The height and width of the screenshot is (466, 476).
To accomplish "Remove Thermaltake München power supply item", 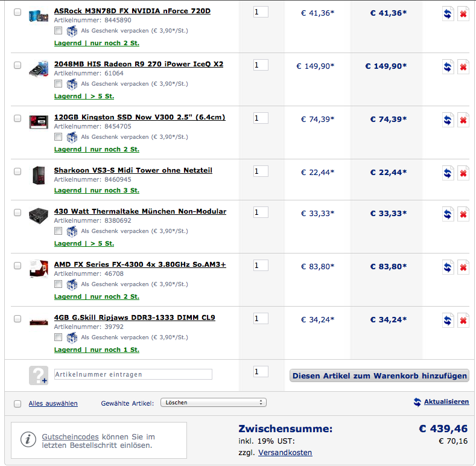I will point(463,214).
